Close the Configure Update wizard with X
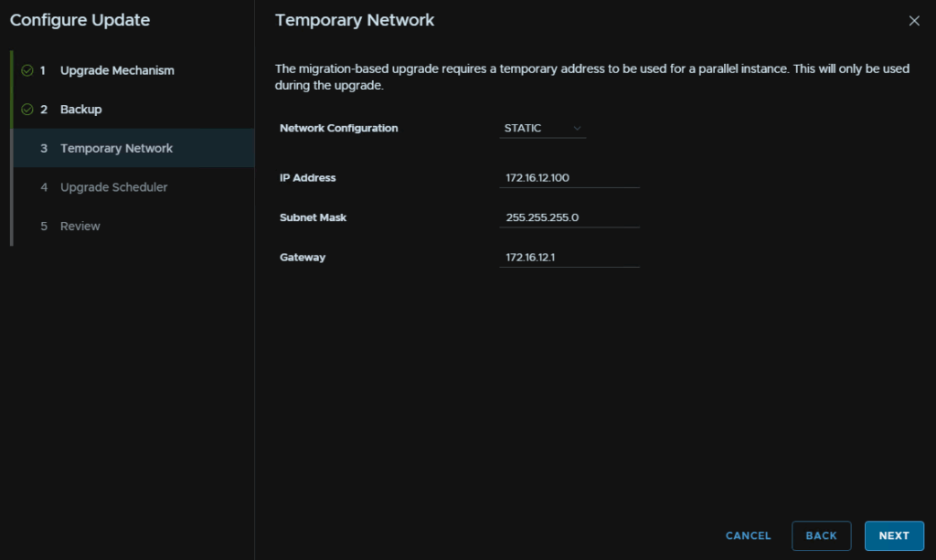Screen dimensions: 936x560 [914, 21]
